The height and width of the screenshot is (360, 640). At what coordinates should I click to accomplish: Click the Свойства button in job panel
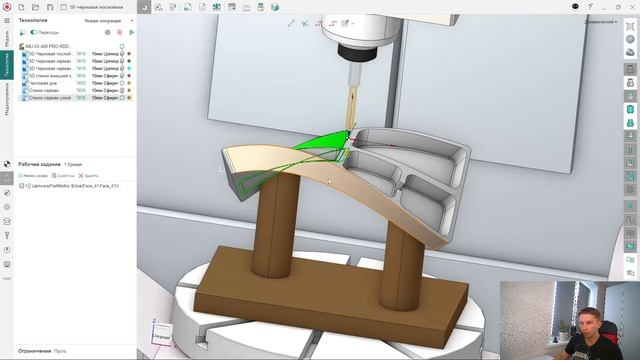click(x=63, y=176)
